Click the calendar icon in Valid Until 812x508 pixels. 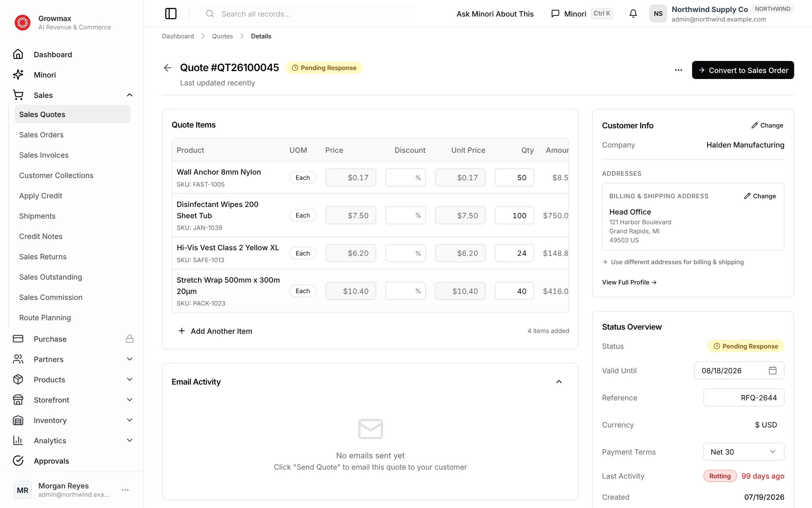point(773,370)
